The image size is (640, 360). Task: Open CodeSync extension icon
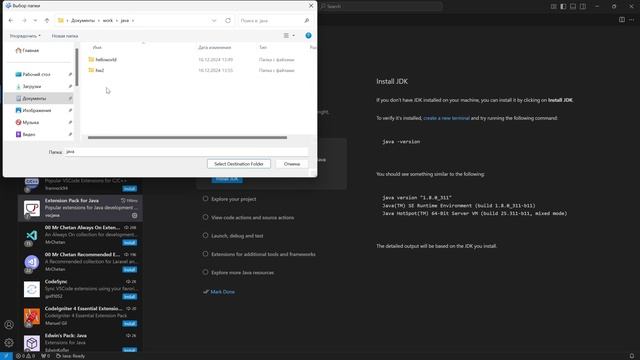click(x=32, y=289)
